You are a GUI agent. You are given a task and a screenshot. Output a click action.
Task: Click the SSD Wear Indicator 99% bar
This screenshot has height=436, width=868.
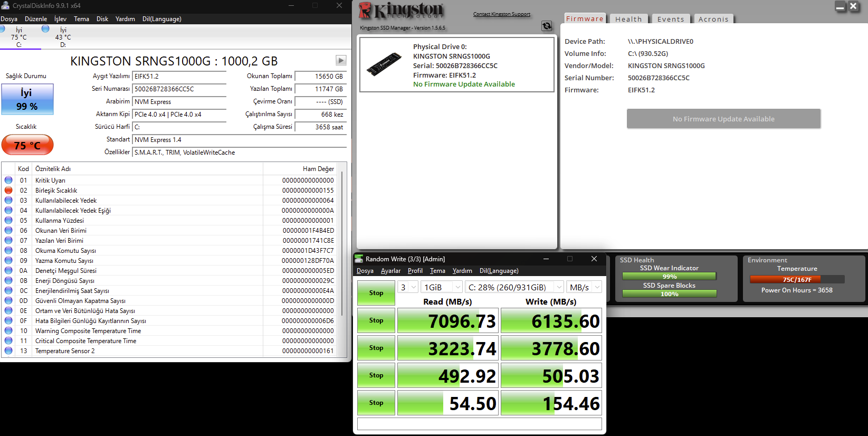coord(669,277)
